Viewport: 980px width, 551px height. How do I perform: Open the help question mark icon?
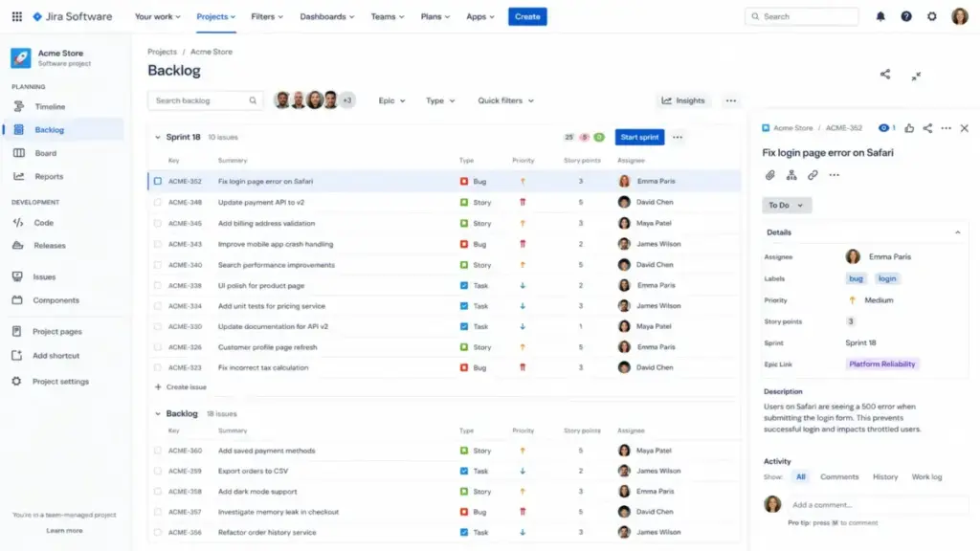(x=906, y=17)
